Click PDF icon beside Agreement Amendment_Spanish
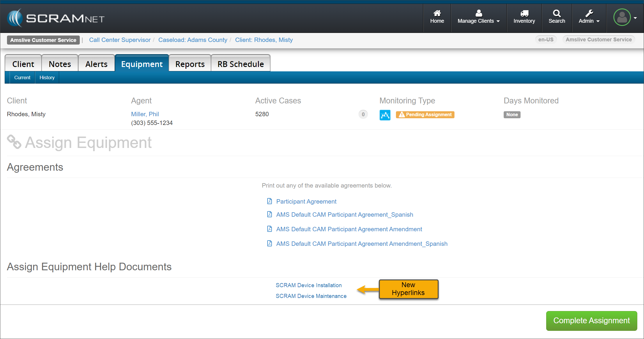644x339 pixels. 270,243
